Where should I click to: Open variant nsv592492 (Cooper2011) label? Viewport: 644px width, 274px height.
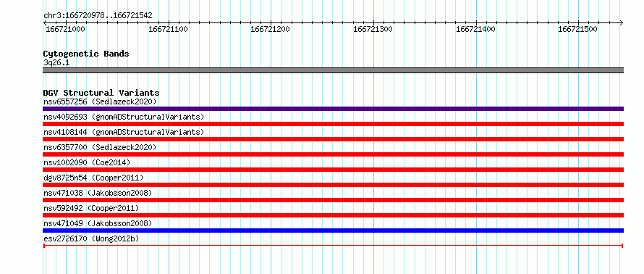91,208
